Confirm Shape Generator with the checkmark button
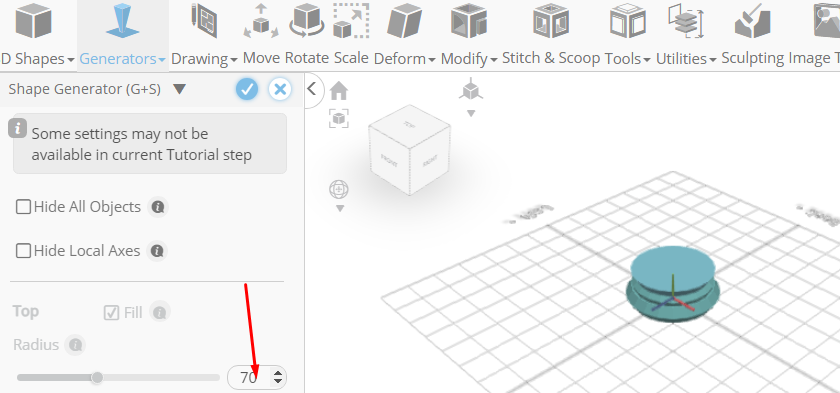 [247, 89]
